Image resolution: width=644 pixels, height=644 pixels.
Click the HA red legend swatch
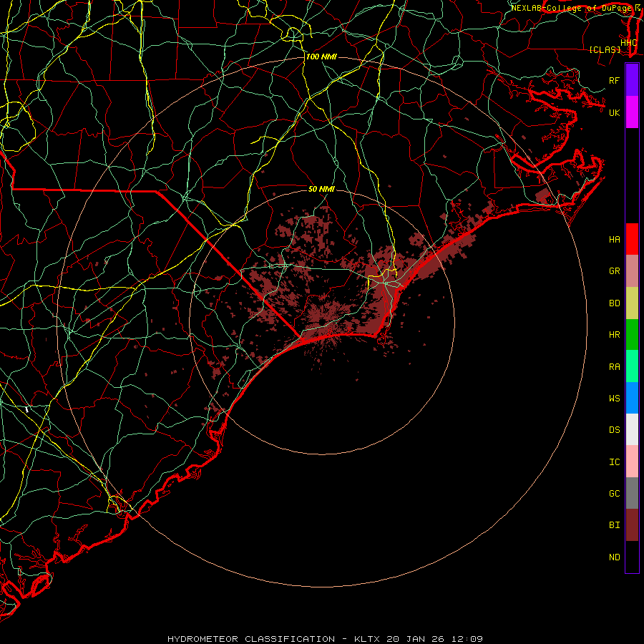point(632,239)
